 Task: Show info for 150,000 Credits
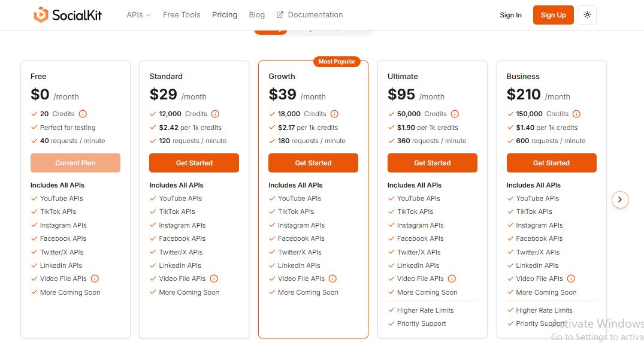coord(577,114)
